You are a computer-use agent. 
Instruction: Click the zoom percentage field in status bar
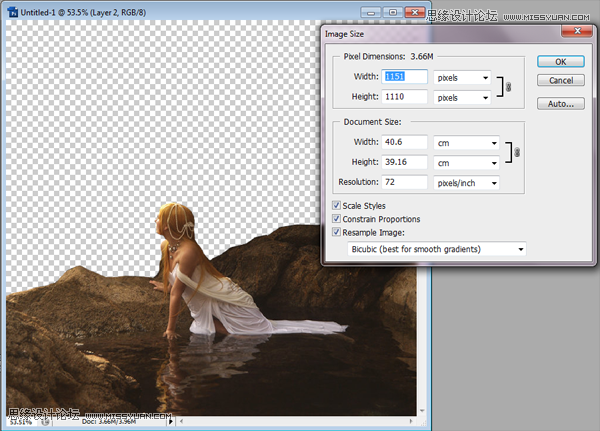click(21, 421)
